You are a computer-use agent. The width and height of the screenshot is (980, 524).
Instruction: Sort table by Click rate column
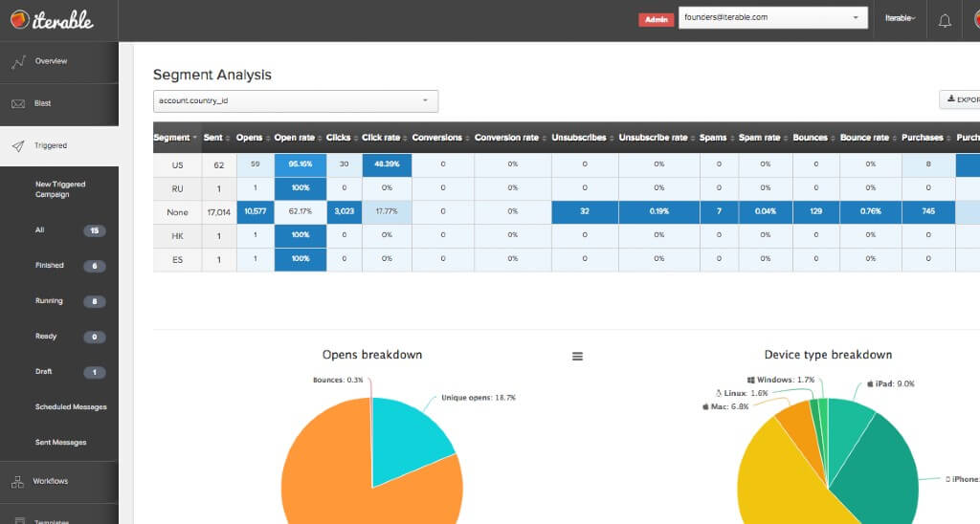[x=387, y=138]
